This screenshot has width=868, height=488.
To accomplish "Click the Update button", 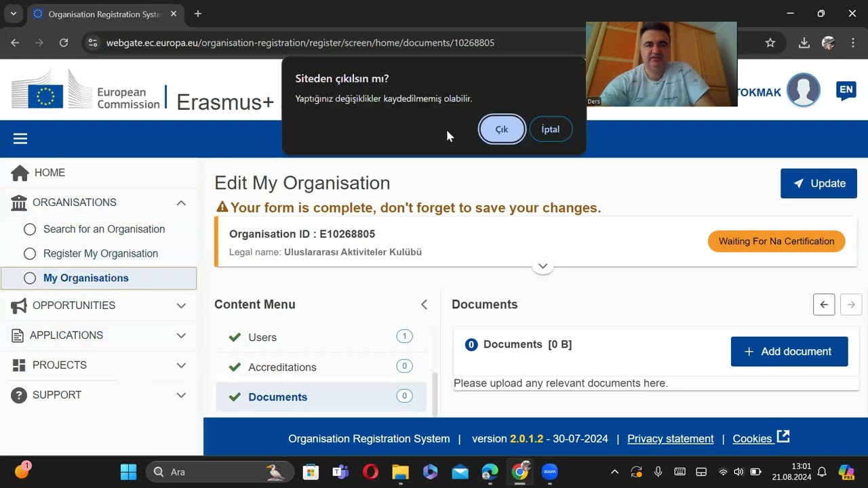I will (818, 184).
